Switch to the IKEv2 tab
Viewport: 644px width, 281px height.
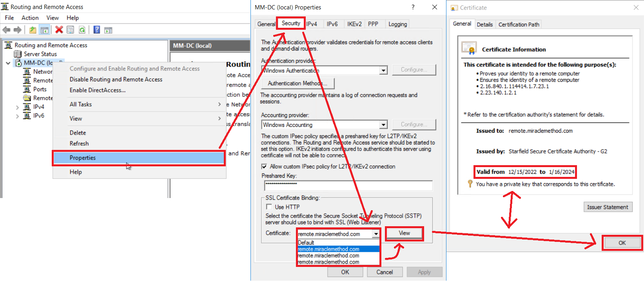pos(354,24)
